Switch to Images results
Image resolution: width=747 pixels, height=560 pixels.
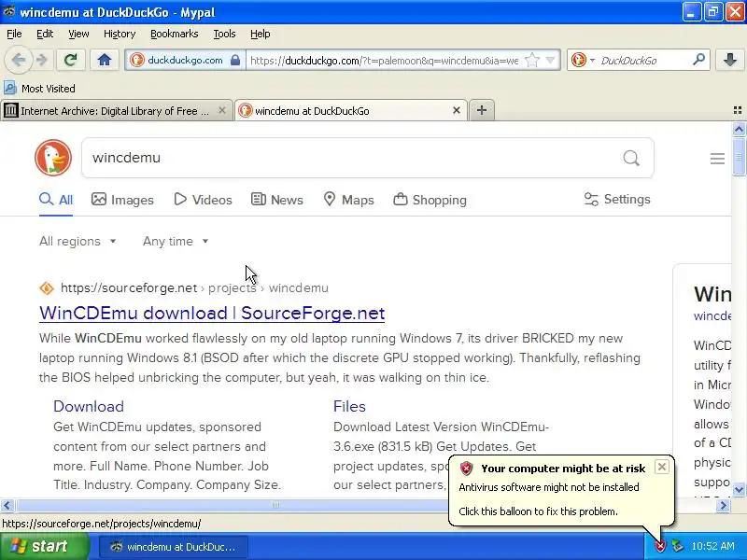point(122,200)
